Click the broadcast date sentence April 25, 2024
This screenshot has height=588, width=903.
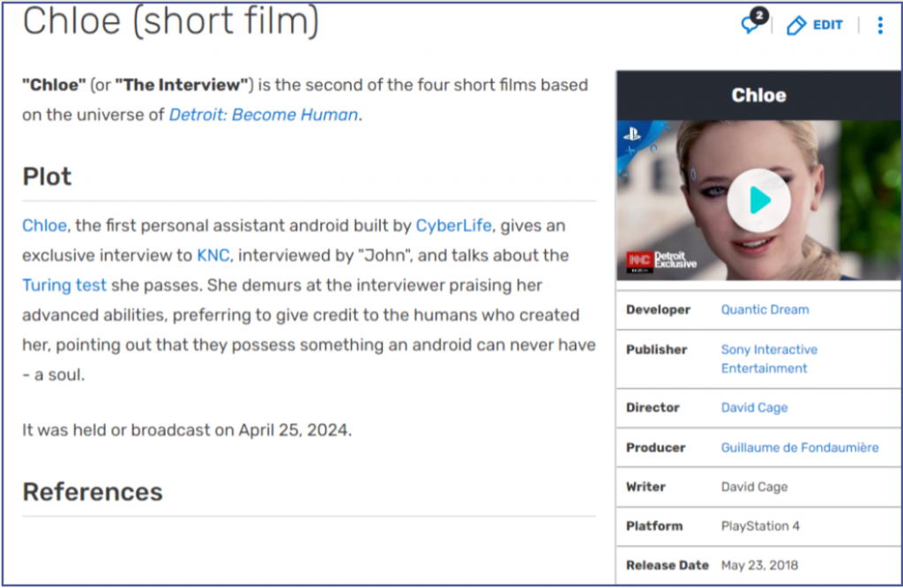click(187, 430)
